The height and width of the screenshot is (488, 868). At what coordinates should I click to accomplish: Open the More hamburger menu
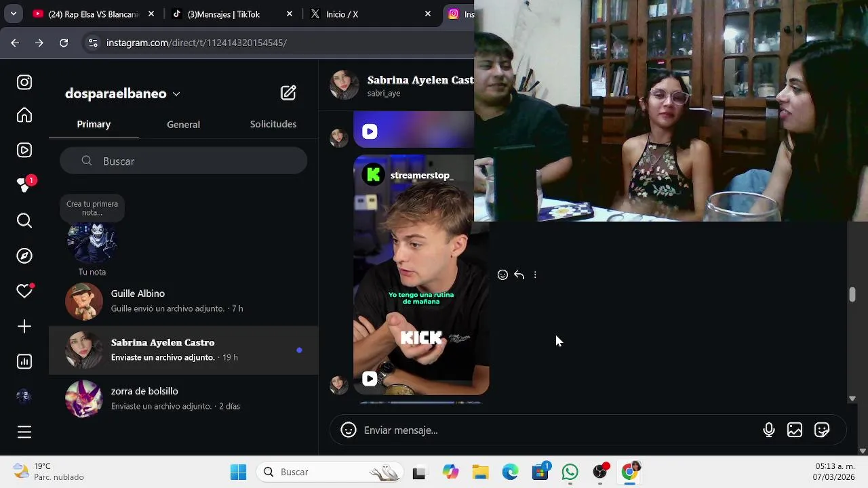tap(24, 432)
